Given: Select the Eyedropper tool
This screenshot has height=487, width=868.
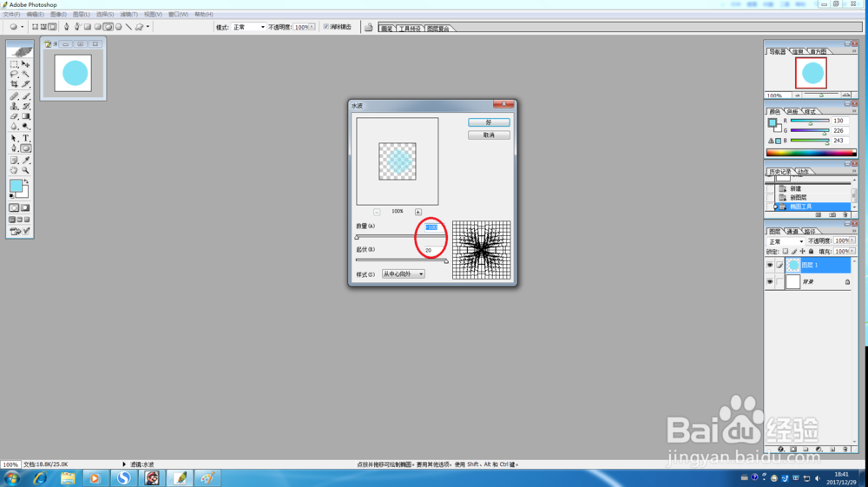Looking at the screenshot, I should [25, 161].
